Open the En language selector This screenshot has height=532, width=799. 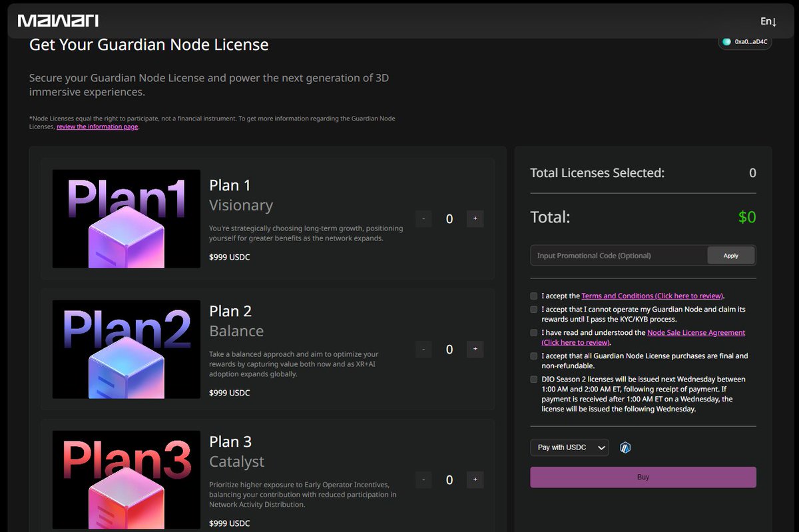[768, 21]
